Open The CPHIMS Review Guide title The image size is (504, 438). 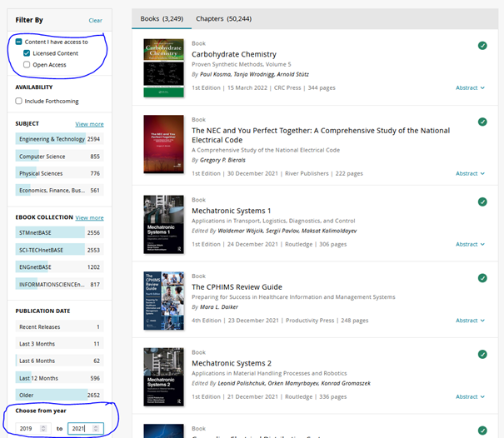pos(237,287)
